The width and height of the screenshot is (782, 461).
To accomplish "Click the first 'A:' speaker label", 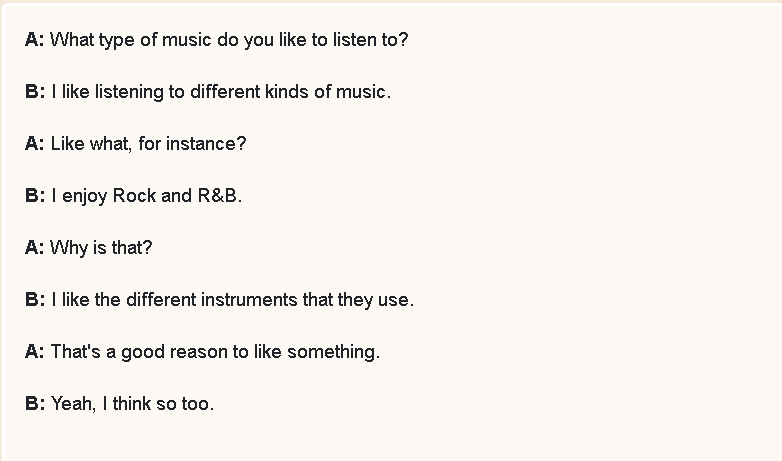I will tap(34, 39).
